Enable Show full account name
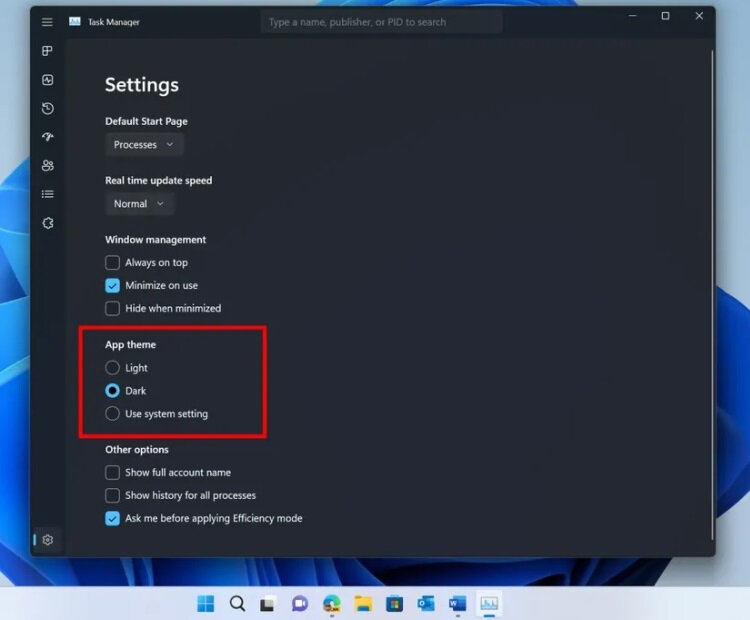Viewport: 750px width, 620px height. [x=112, y=473]
